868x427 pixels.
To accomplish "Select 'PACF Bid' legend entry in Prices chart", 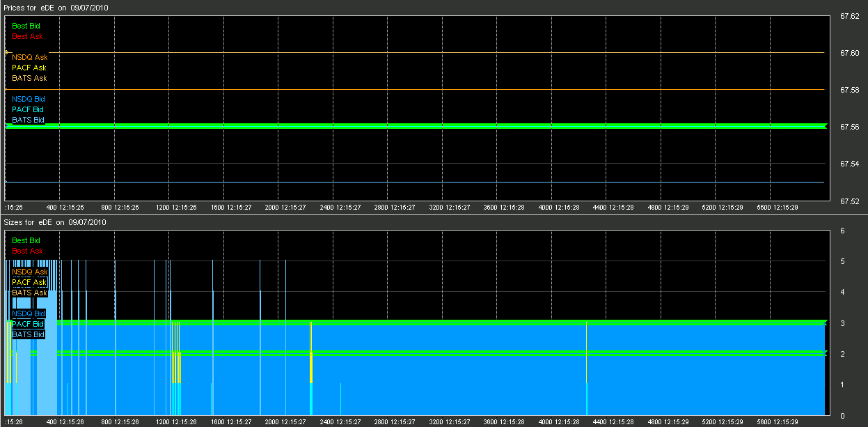I will pos(28,109).
